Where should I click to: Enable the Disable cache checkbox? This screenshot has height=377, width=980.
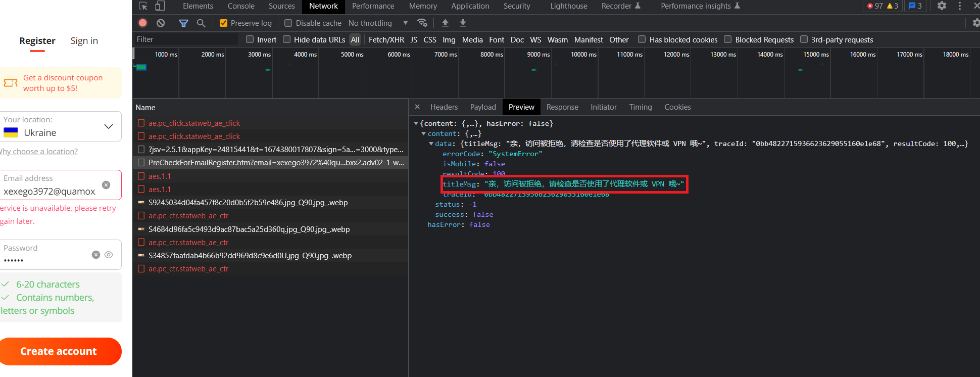(288, 23)
